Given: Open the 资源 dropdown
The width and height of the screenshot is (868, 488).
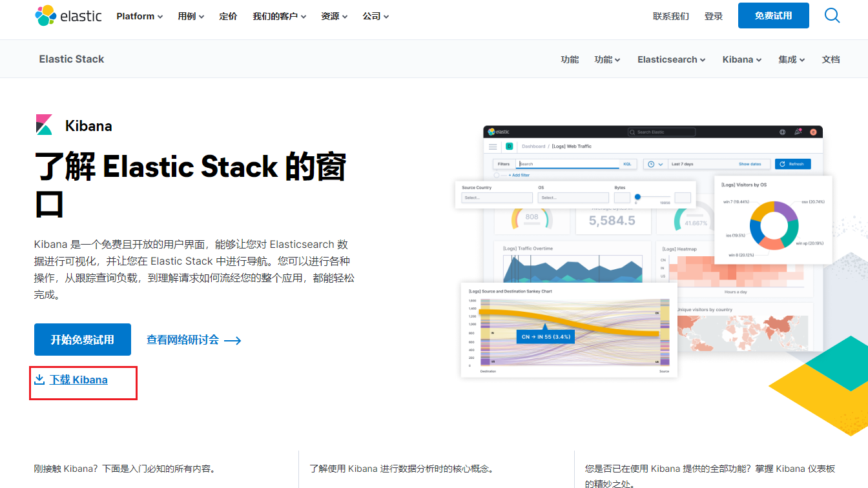Looking at the screenshot, I should [x=335, y=16].
